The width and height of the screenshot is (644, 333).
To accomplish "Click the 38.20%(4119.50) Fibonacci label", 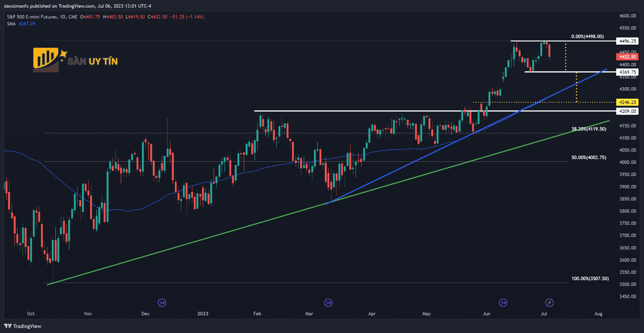I will tap(589, 129).
